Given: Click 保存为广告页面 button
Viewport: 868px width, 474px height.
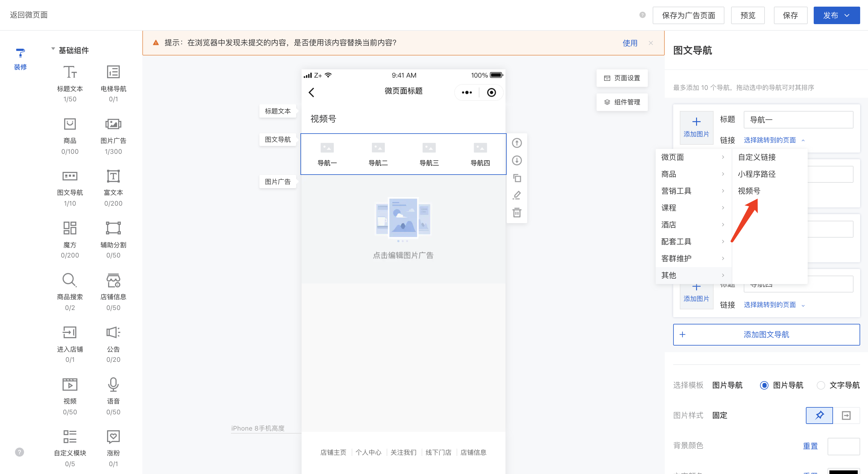Looking at the screenshot, I should (688, 15).
